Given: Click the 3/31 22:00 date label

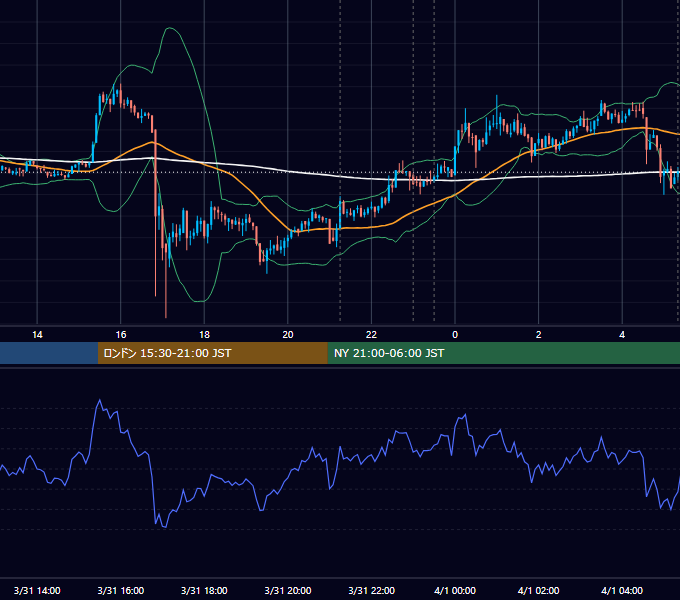Looking at the screenshot, I should (371, 590).
